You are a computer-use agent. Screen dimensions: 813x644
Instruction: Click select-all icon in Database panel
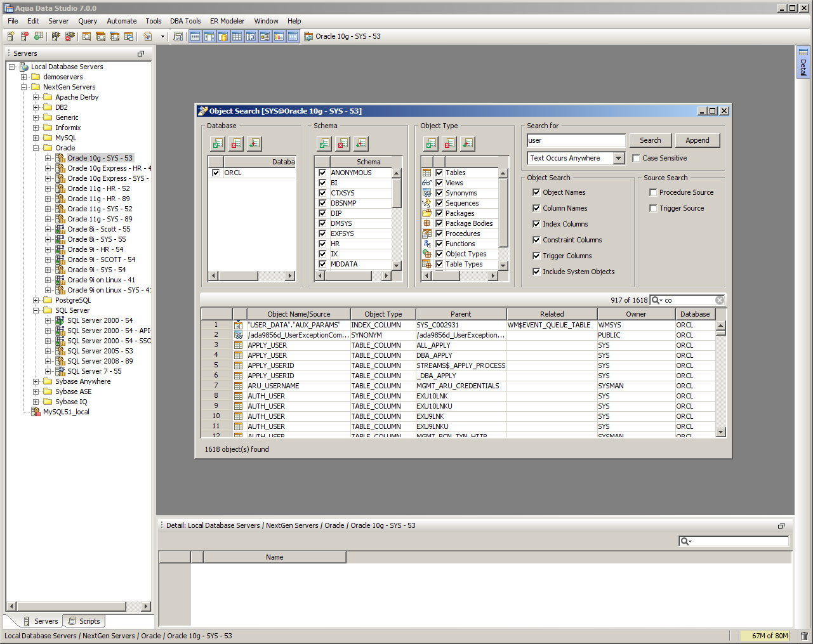pos(218,144)
